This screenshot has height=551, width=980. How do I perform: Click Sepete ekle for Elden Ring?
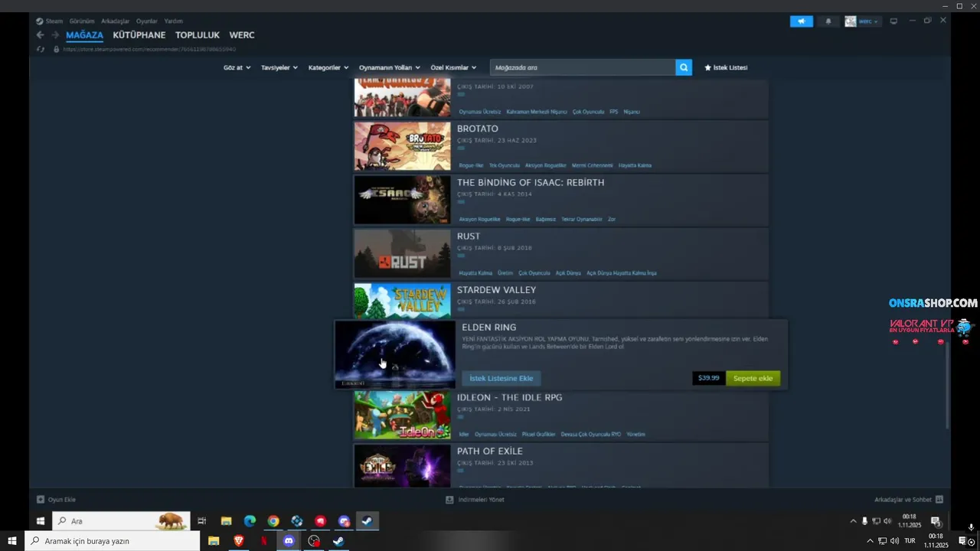click(753, 378)
